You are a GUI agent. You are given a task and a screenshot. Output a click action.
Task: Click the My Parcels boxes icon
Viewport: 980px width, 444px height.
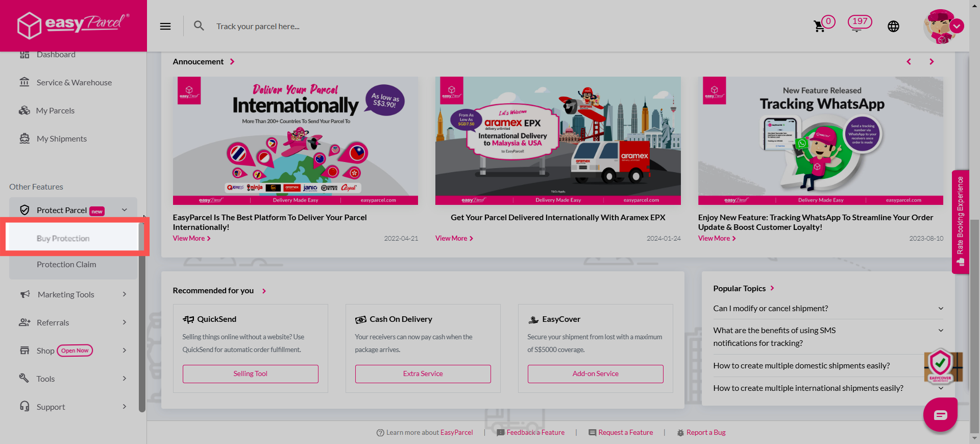click(x=24, y=110)
